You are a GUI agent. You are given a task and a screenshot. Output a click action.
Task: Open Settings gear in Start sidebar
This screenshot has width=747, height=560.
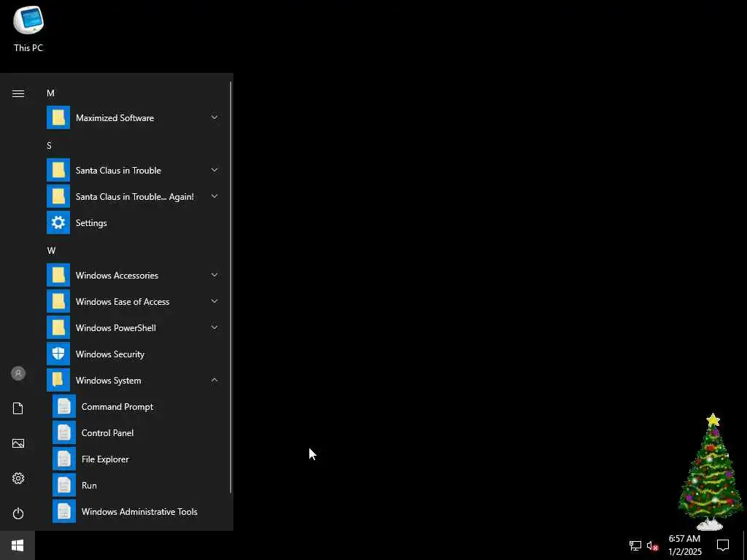(x=18, y=478)
